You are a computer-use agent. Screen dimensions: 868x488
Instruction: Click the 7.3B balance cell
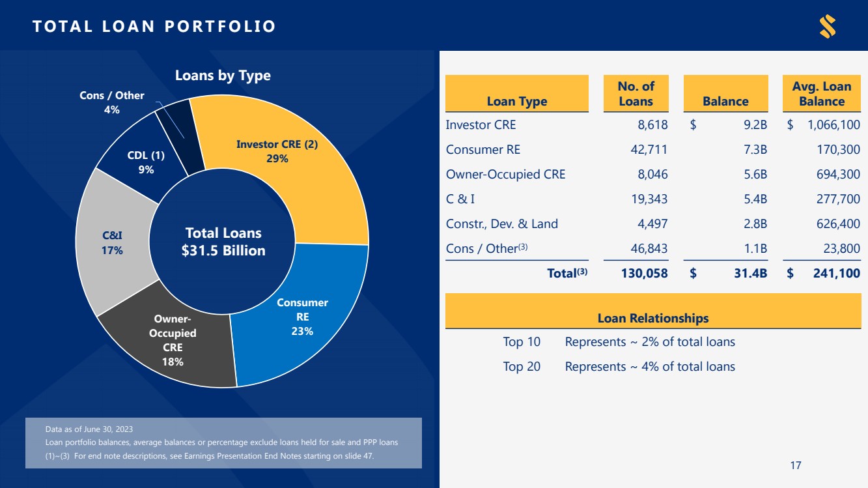755,149
